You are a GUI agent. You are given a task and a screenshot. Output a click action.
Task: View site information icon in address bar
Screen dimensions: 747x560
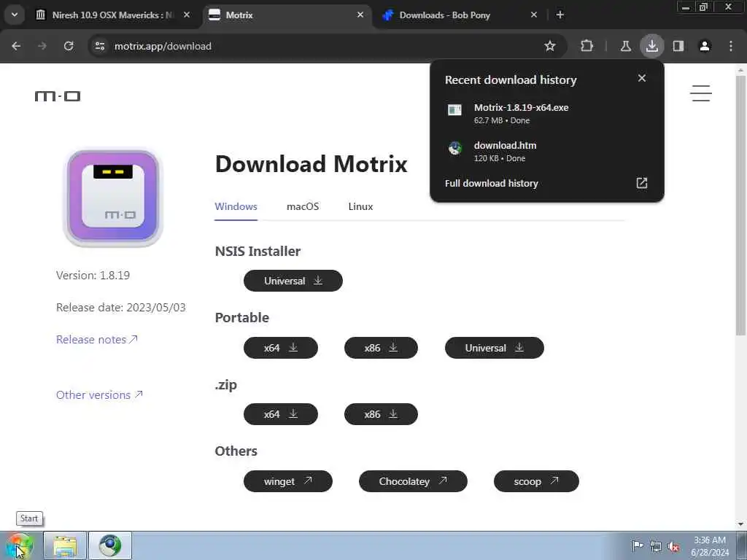99,46
